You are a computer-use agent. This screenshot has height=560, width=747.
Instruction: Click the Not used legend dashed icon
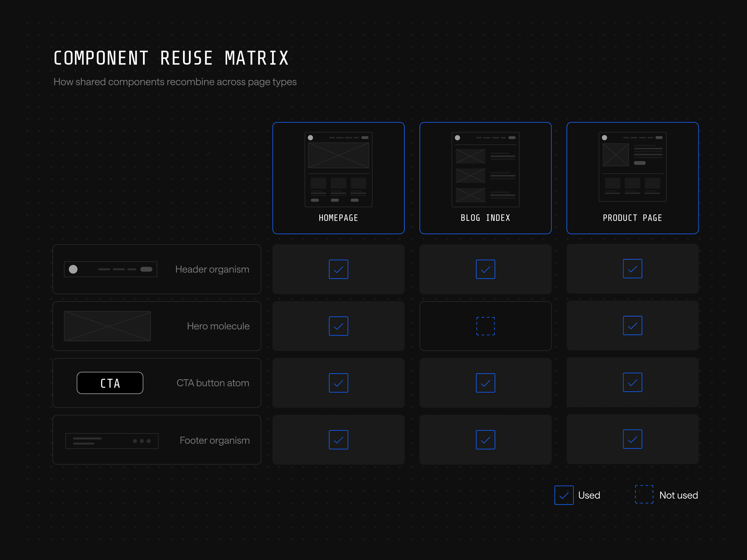[644, 494]
